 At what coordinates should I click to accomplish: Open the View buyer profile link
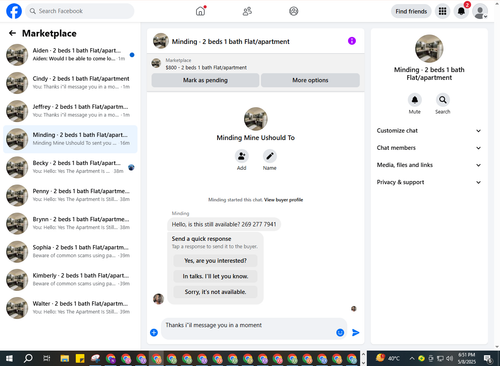(283, 200)
